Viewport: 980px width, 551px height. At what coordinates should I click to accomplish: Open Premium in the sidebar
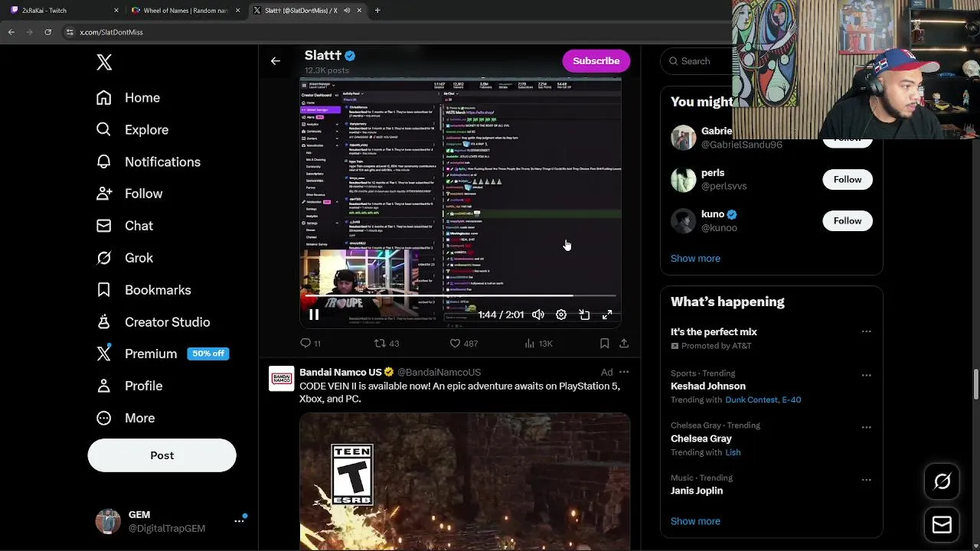[x=138, y=354]
